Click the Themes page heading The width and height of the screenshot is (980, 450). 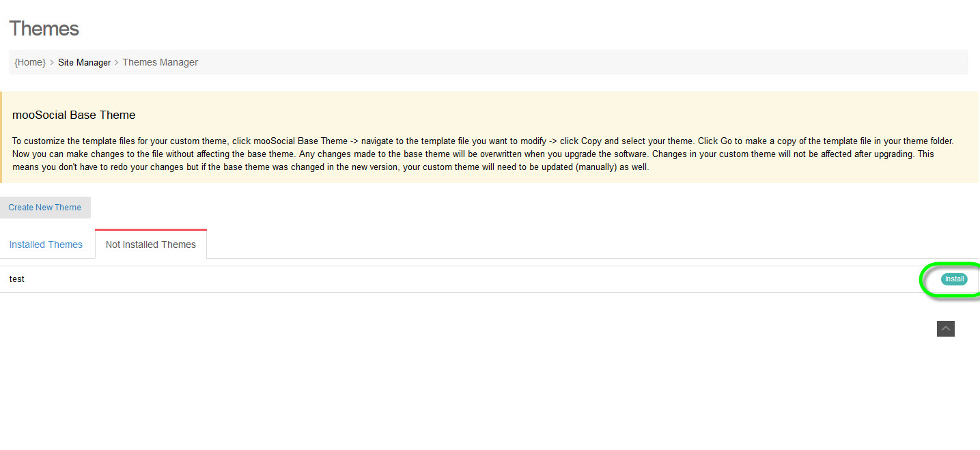coord(44,29)
